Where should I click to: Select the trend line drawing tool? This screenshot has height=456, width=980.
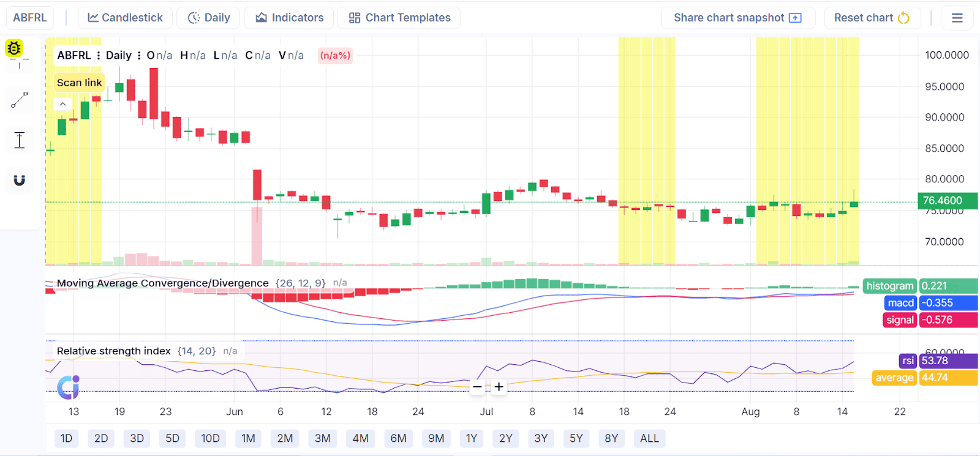[x=20, y=100]
